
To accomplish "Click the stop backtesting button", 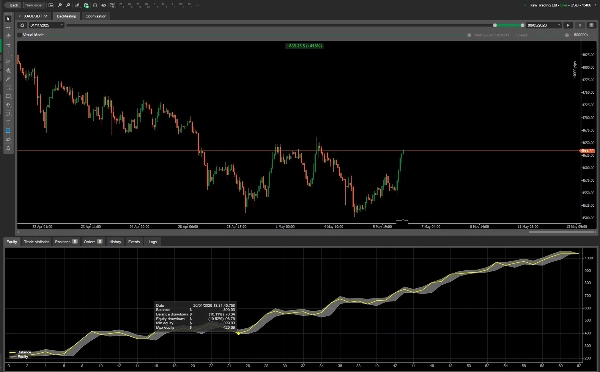I will click(x=580, y=25).
